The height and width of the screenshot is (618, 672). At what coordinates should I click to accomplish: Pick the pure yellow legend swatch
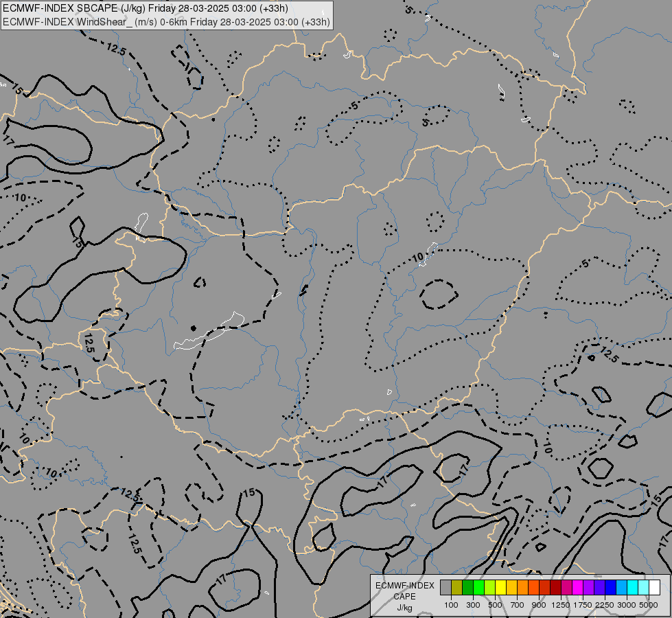[500, 587]
